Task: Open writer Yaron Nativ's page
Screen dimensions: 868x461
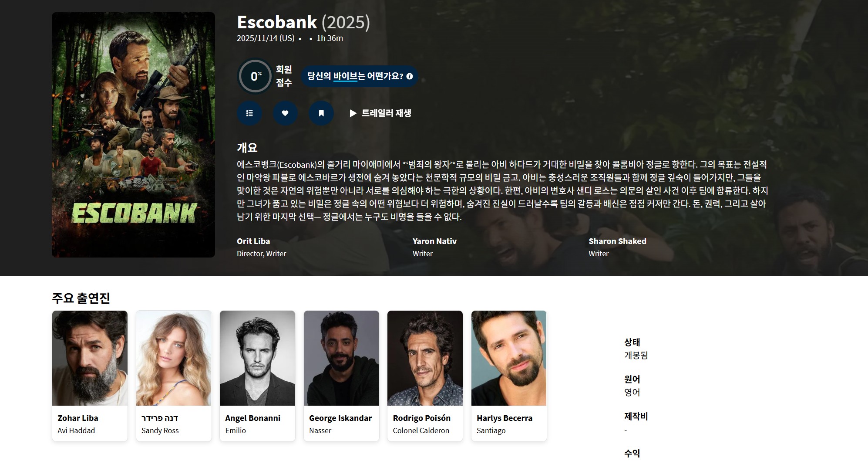Action: [x=434, y=241]
